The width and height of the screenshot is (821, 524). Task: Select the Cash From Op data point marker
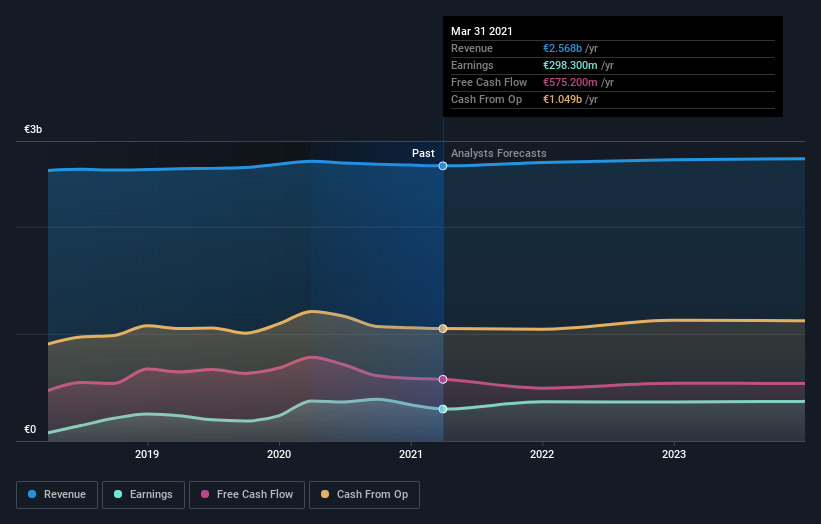pos(443,329)
